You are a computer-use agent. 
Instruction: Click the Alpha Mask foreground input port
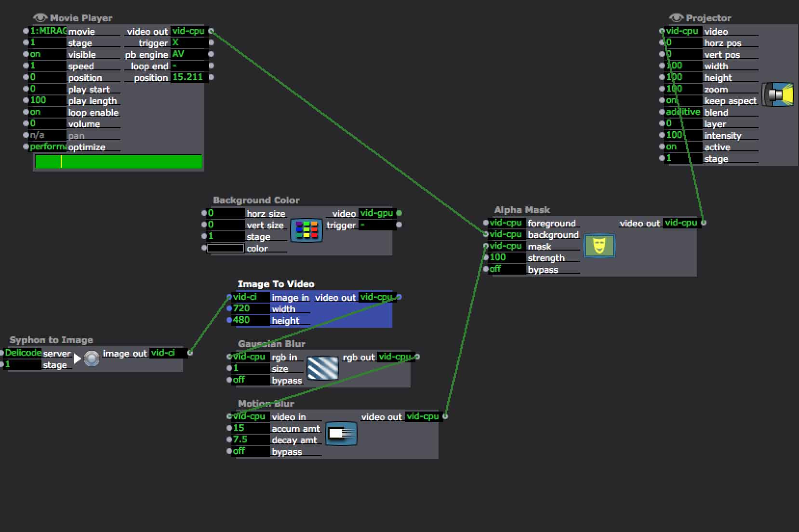[486, 223]
